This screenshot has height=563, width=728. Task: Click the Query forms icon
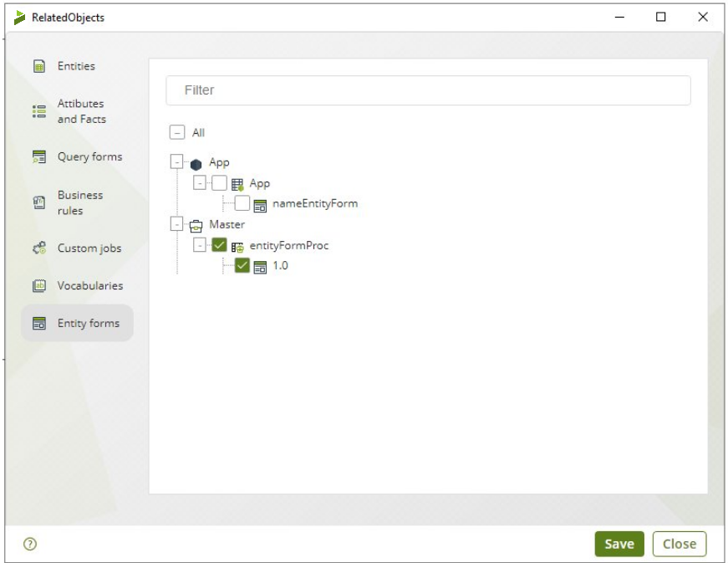[x=38, y=157]
